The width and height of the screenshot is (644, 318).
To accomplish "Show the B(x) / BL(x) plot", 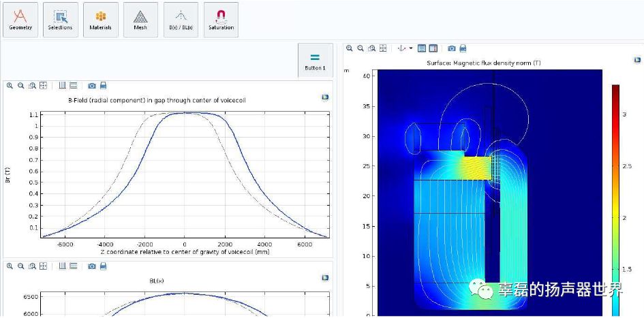I will 181,20.
